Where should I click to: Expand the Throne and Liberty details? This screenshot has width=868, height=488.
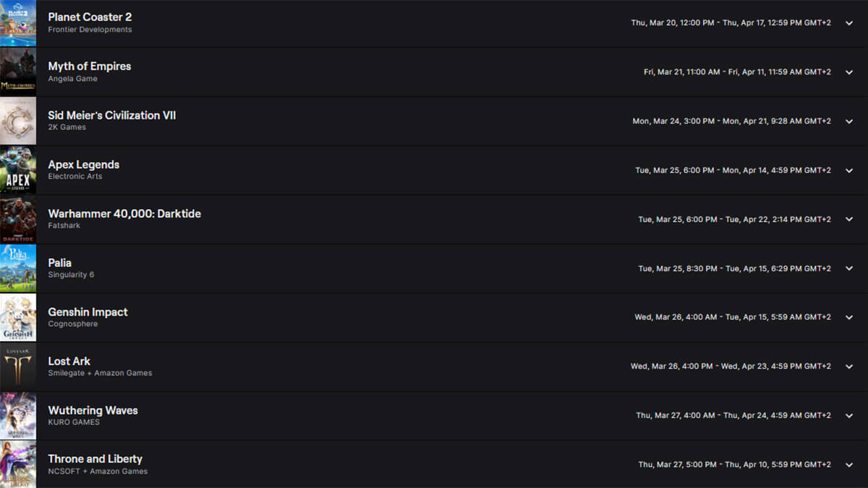pos(849,465)
